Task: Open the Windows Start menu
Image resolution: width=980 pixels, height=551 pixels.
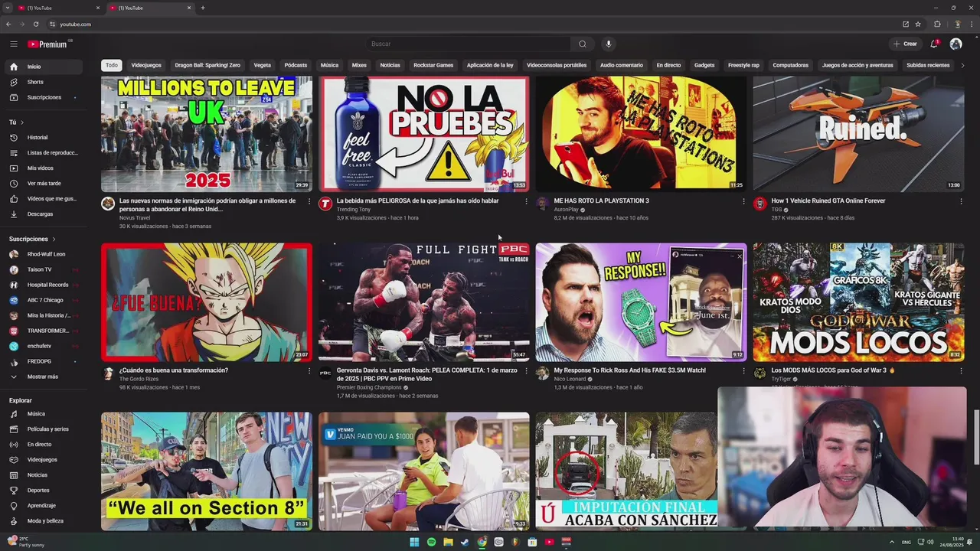Action: (414, 542)
